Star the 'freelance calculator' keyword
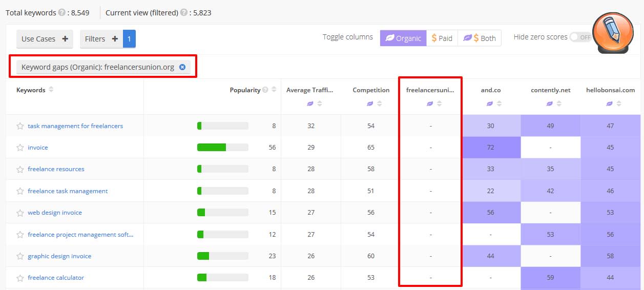This screenshot has width=644, height=290. [20, 278]
